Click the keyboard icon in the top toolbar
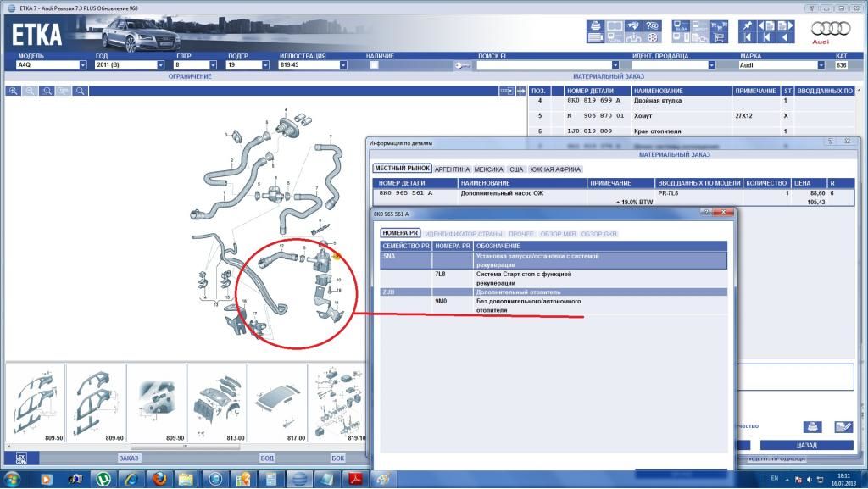The width and height of the screenshot is (868, 489). [x=596, y=37]
